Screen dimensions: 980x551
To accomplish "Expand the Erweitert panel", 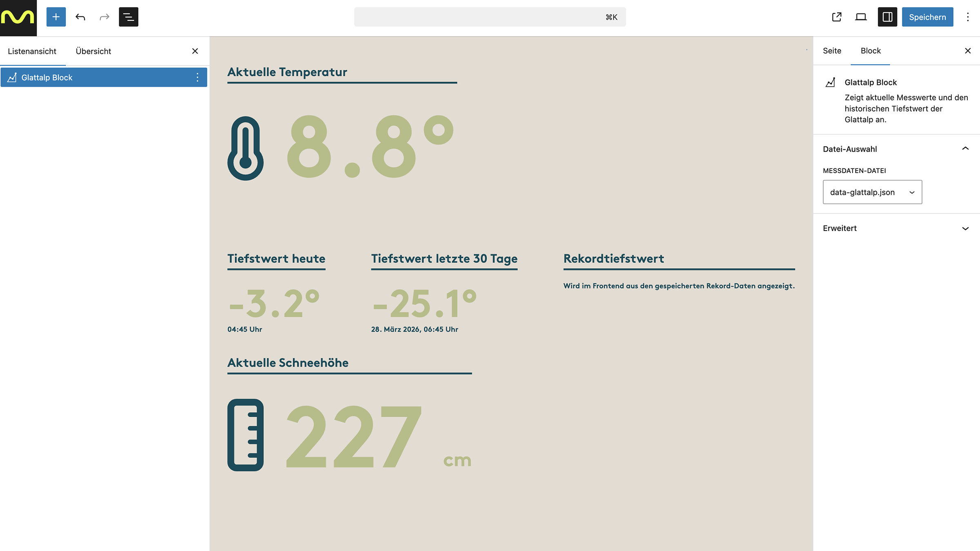I will click(x=896, y=228).
